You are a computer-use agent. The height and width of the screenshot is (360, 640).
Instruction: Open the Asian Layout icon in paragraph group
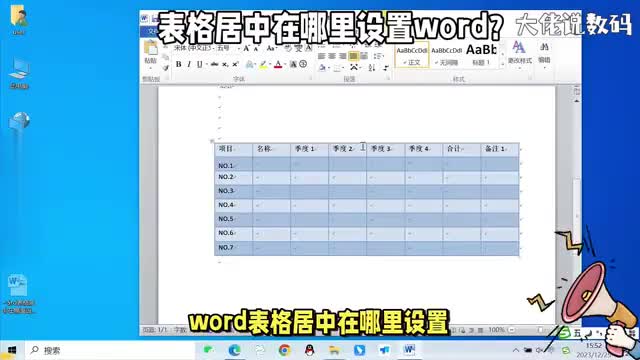point(353,67)
